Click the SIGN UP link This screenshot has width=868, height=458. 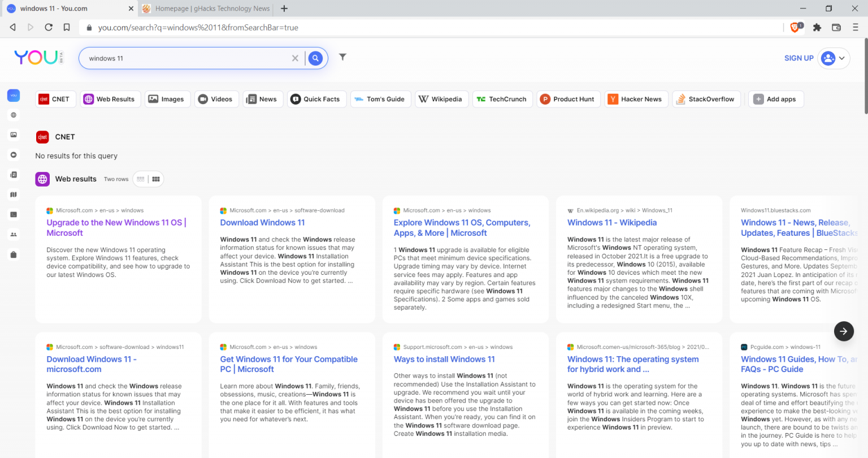798,58
